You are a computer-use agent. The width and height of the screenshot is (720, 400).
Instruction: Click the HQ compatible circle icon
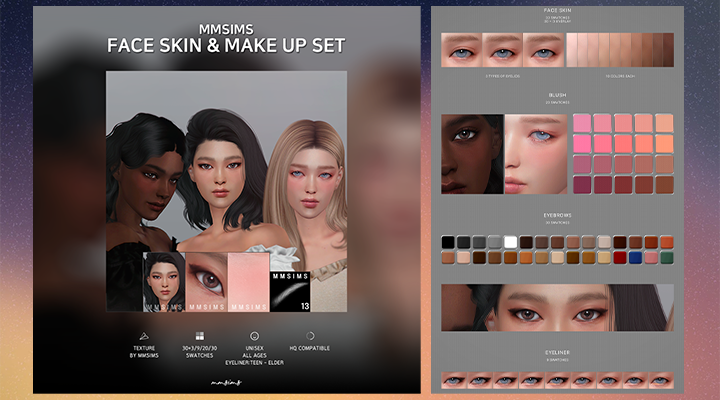pos(309,336)
